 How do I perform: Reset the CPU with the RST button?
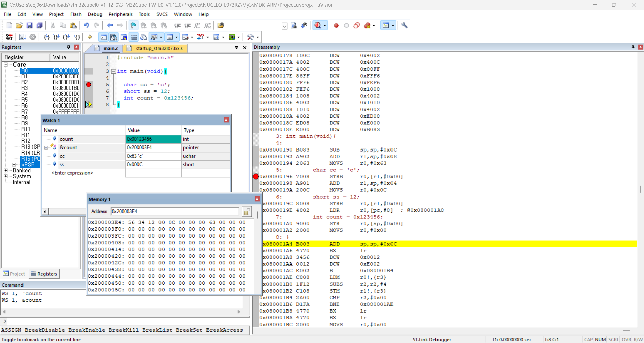(9, 37)
